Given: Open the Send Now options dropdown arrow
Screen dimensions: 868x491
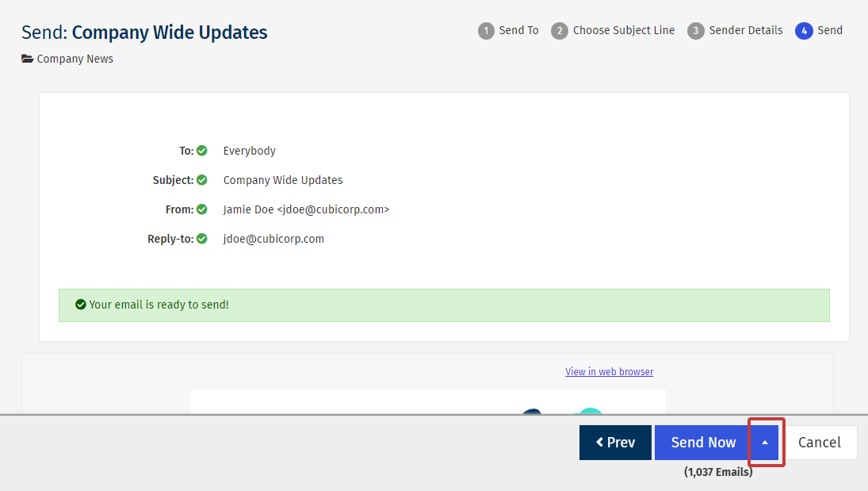Looking at the screenshot, I should click(765, 443).
